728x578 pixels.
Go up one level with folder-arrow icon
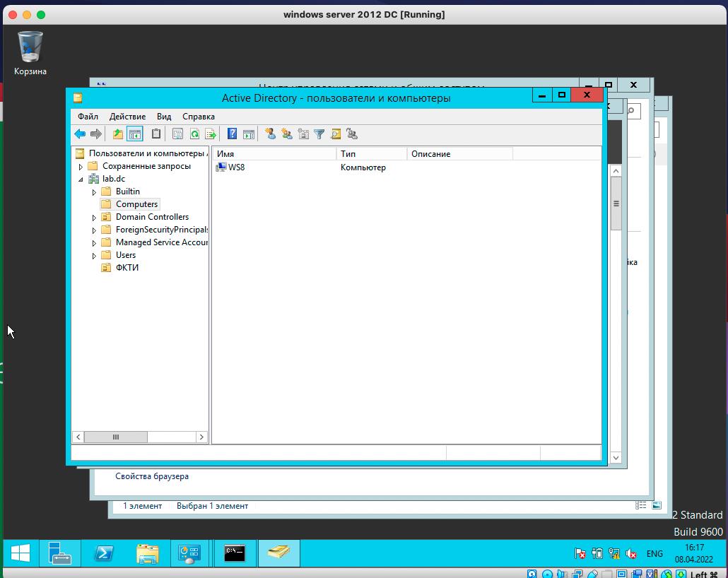coord(118,134)
